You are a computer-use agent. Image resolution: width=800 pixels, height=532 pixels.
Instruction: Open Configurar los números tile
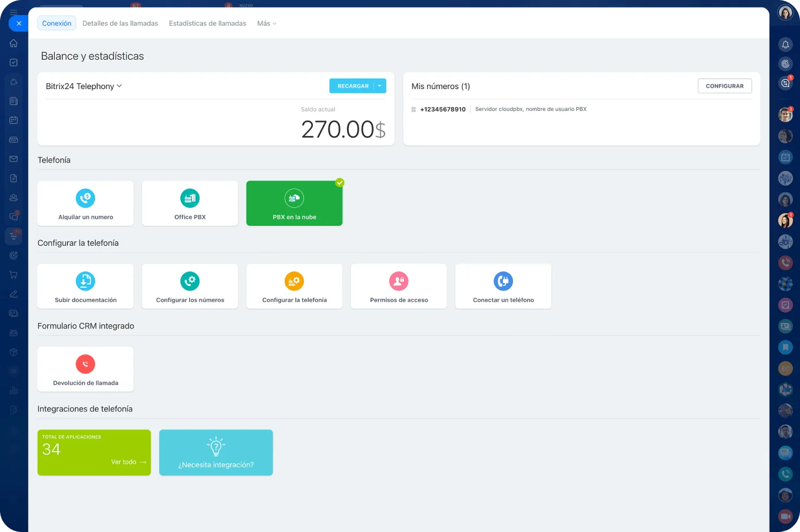[189, 287]
